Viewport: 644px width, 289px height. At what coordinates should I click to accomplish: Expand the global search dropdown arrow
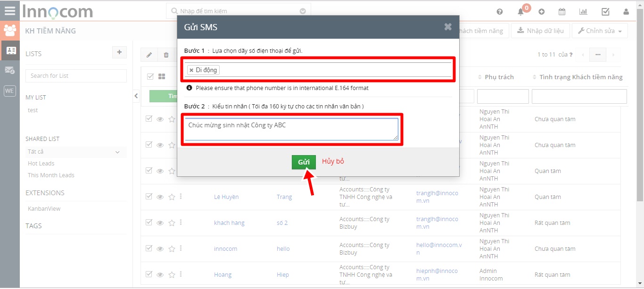point(303,11)
